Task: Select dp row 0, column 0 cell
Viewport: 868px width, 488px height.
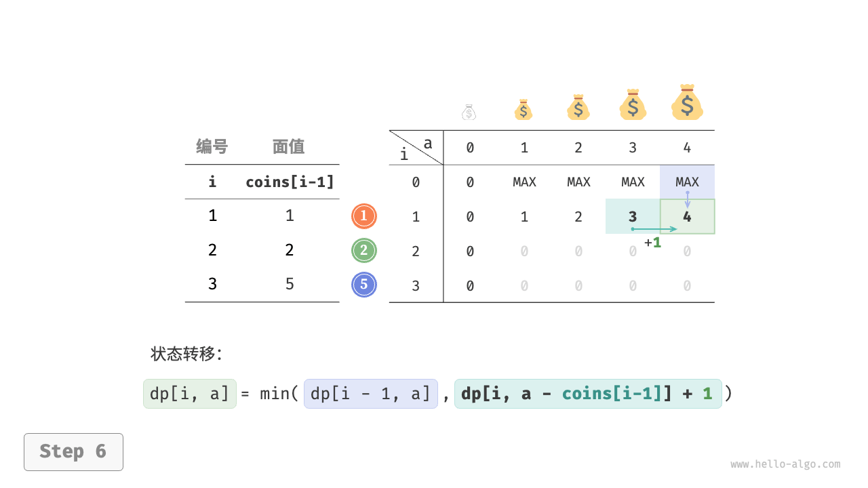Action: [470, 182]
